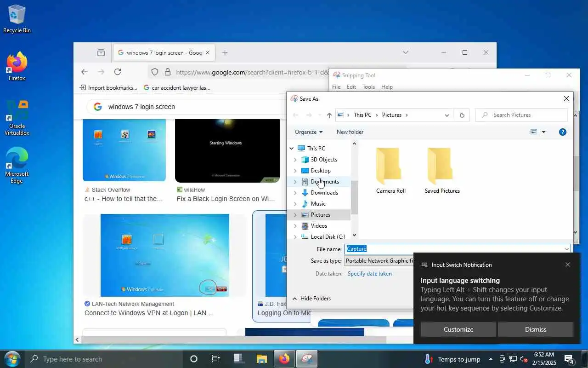Close the Input Switch notification
Image resolution: width=588 pixels, height=368 pixels.
568,264
